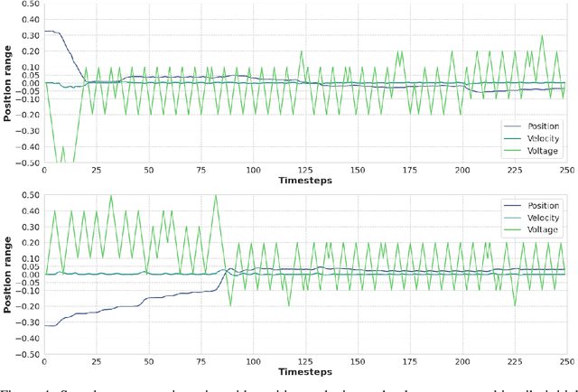
Task: Click the Voltage label in the top chart legend
Action: (540, 151)
